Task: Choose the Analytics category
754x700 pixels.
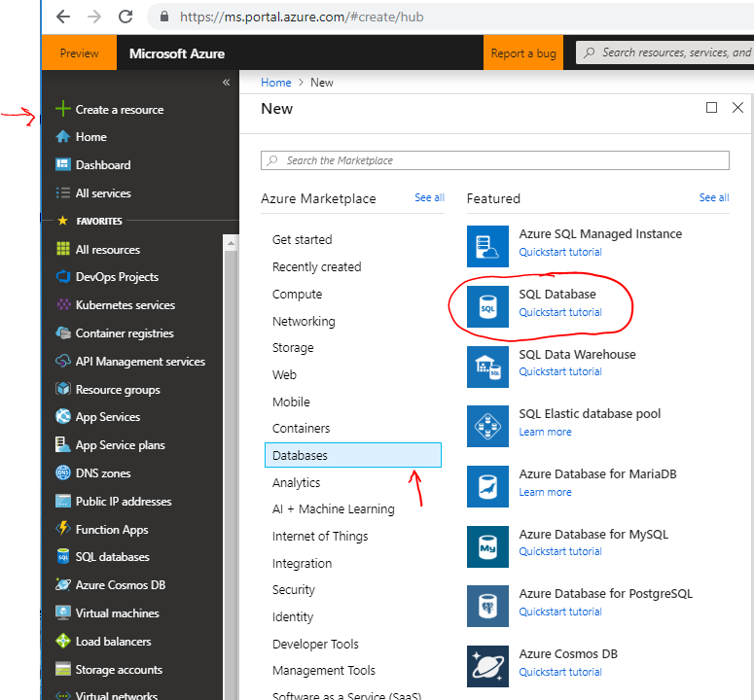Action: [x=296, y=483]
